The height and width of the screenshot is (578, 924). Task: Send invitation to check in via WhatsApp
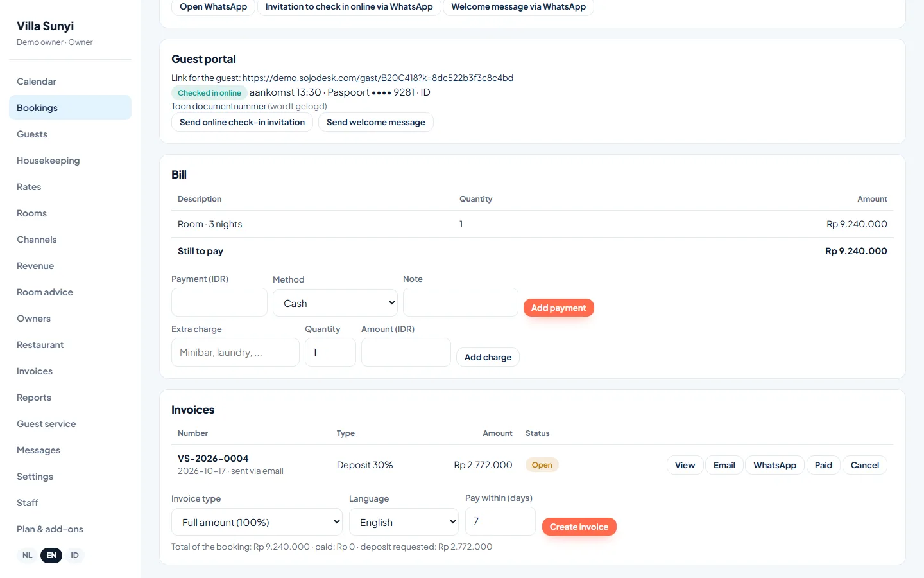(x=349, y=7)
